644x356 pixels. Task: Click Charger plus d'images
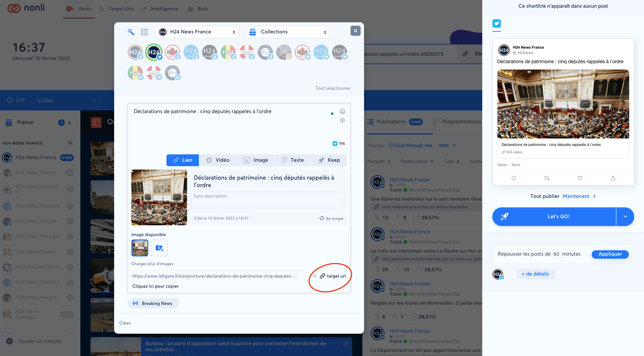click(152, 264)
